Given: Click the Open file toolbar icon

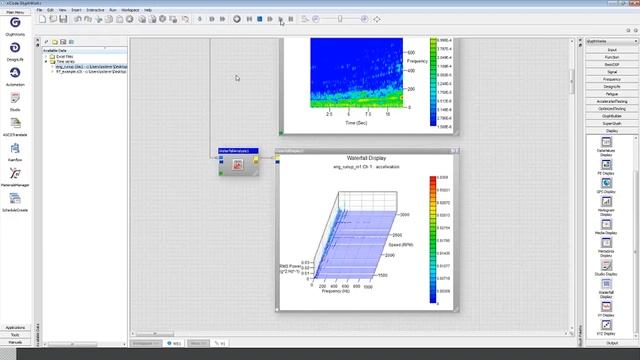Looking at the screenshot, I should [53, 19].
